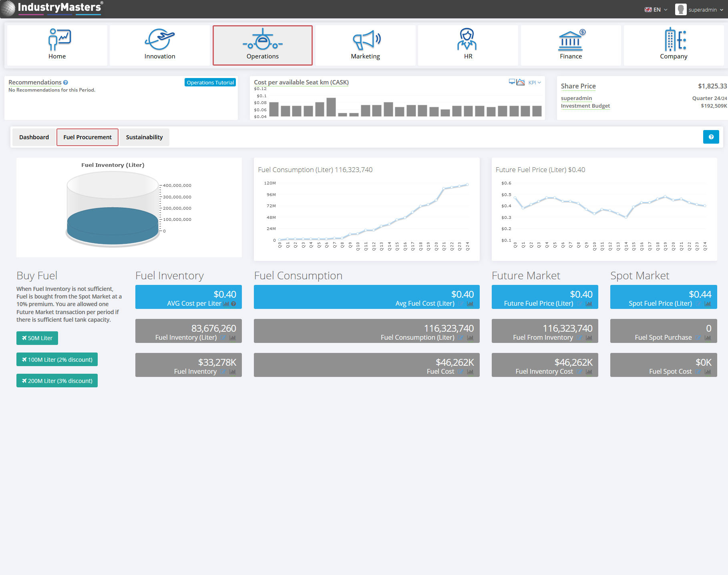The image size is (728, 575).
Task: Click edit icon for Fuel Spot Purchase
Action: pyautogui.click(x=698, y=338)
